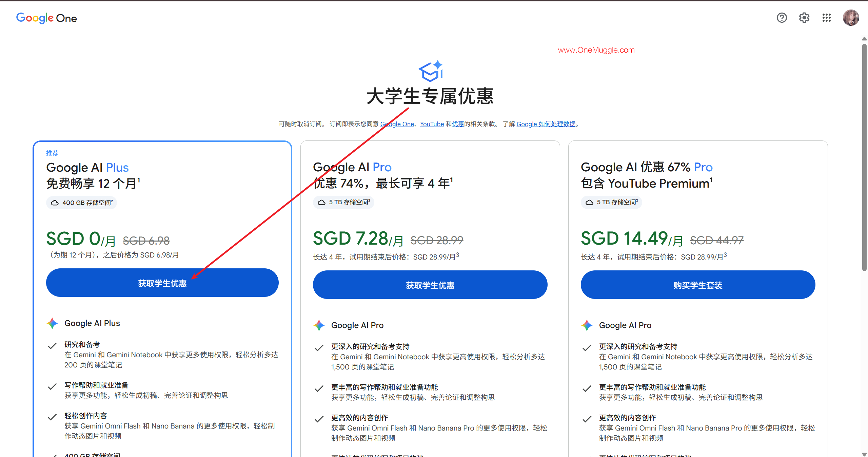Click 5 TB storage chip on YouTube Premium card

[x=611, y=202]
